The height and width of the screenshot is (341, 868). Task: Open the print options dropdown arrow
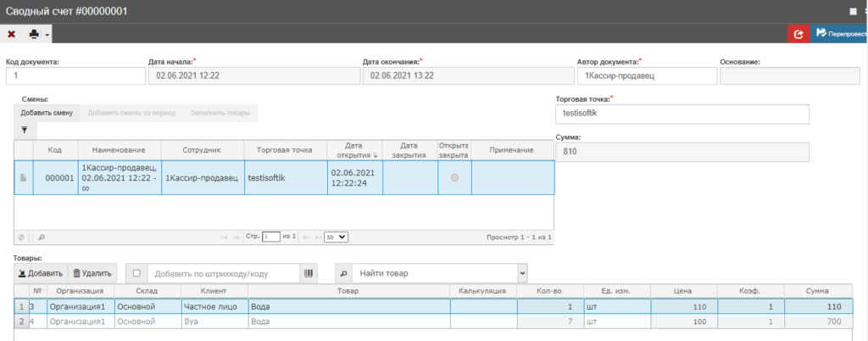click(47, 35)
